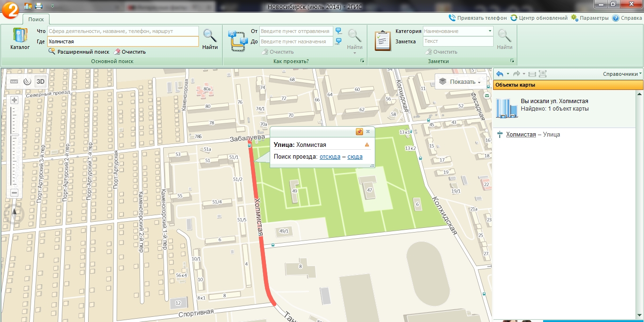Switch to the Поиск ribbon tab
This screenshot has height=322, width=644.
pyautogui.click(x=36, y=19)
